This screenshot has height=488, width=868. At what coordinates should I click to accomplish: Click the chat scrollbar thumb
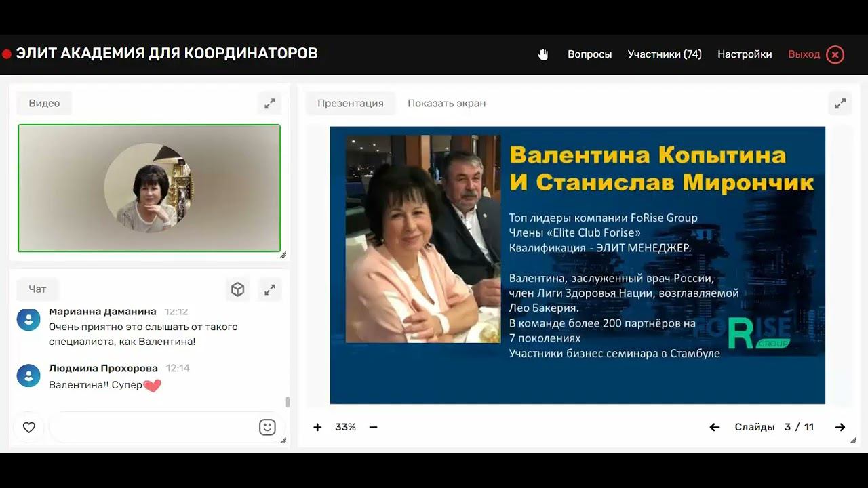[x=288, y=402]
